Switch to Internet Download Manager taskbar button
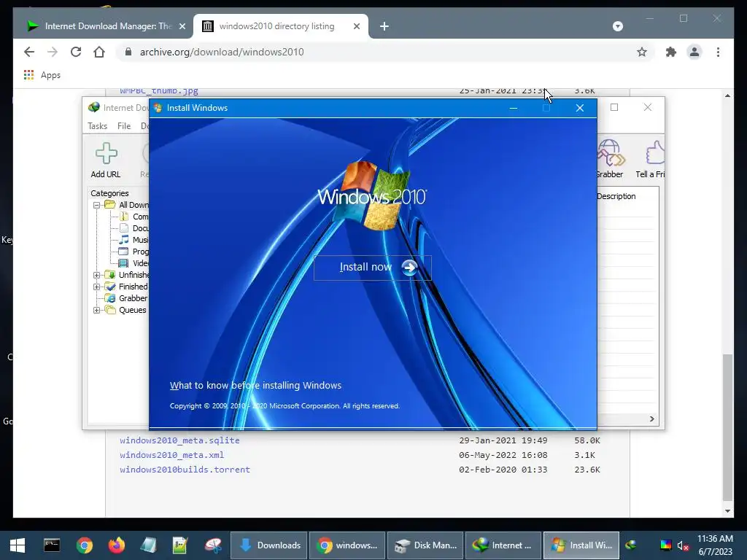 tap(503, 545)
